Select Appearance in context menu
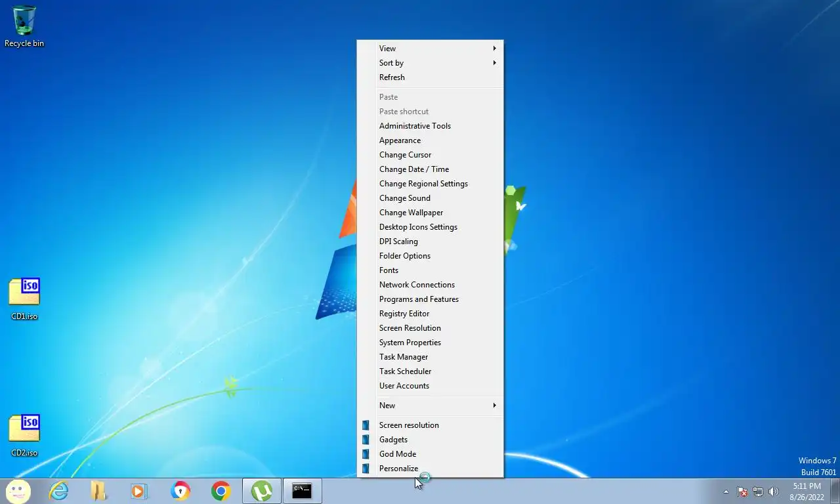The width and height of the screenshot is (840, 504). tap(430, 140)
